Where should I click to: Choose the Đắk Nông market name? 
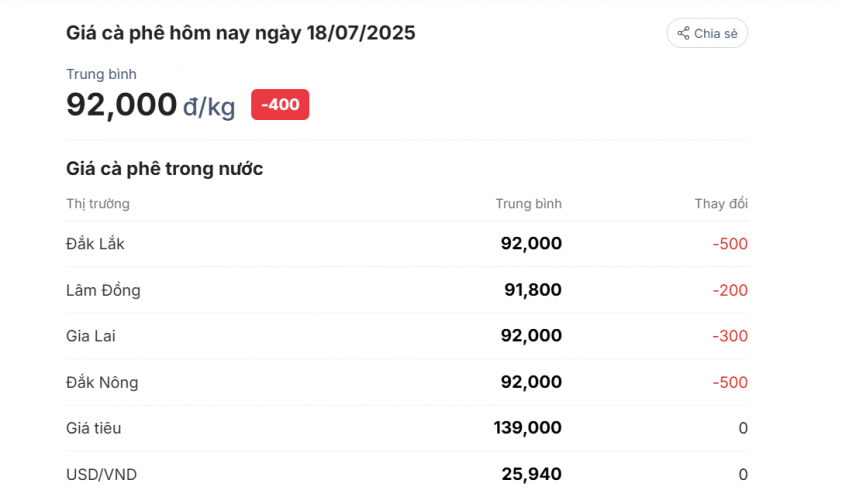(x=102, y=382)
